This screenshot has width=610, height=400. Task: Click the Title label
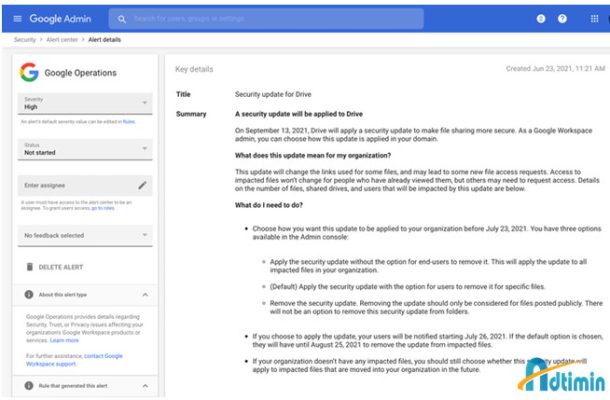click(183, 94)
